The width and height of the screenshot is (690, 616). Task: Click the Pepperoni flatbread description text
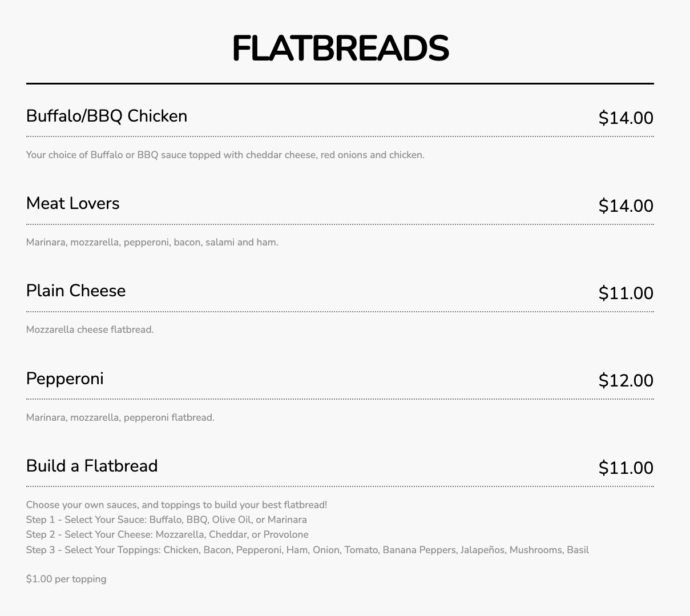[x=120, y=417]
